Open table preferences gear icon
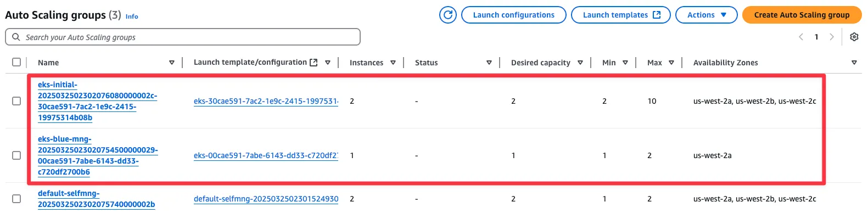This screenshot has height=224, width=868. (854, 37)
